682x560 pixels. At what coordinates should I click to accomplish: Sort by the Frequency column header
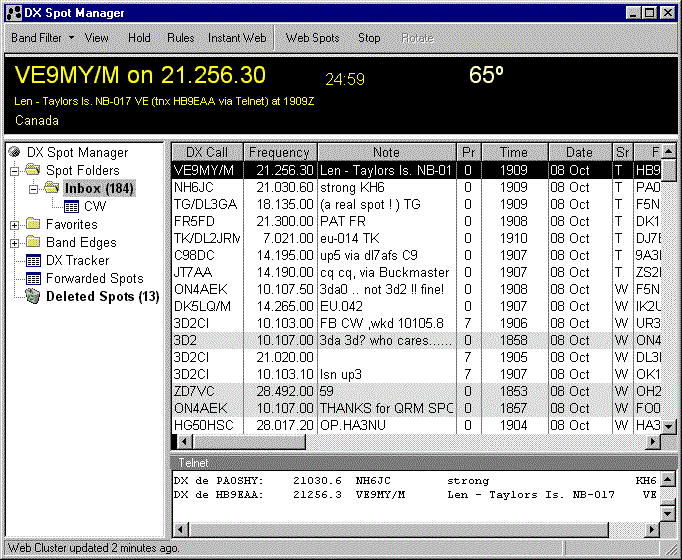coord(280,152)
